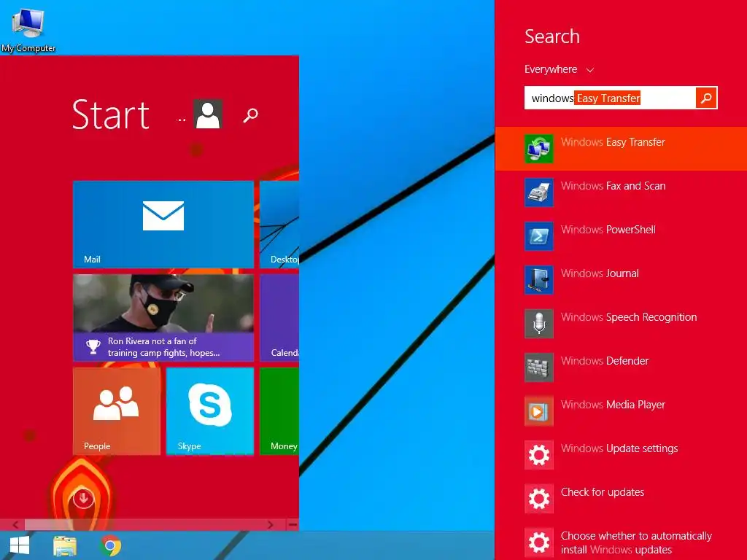Click the Windows Easy Transfer icon
The width and height of the screenshot is (747, 560).
tap(539, 149)
